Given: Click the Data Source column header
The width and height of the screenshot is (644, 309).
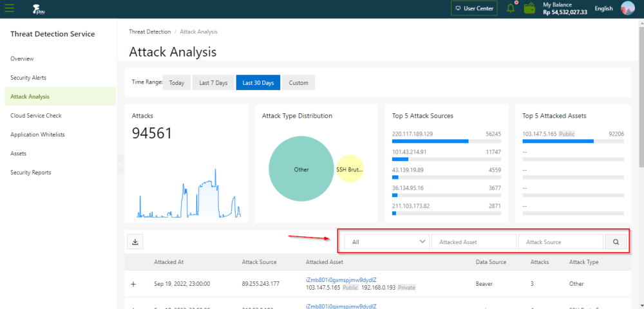Looking at the screenshot, I should click(x=491, y=262).
